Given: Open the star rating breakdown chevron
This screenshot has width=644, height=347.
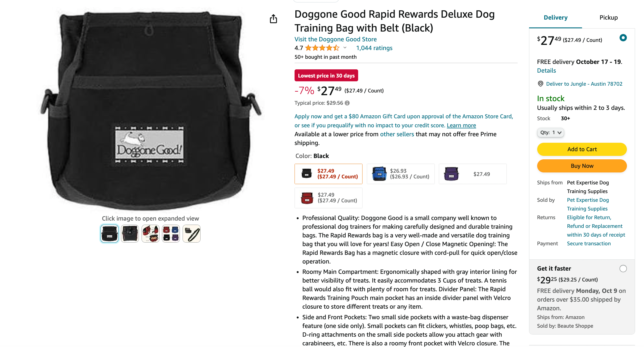Looking at the screenshot, I should pyautogui.click(x=345, y=48).
